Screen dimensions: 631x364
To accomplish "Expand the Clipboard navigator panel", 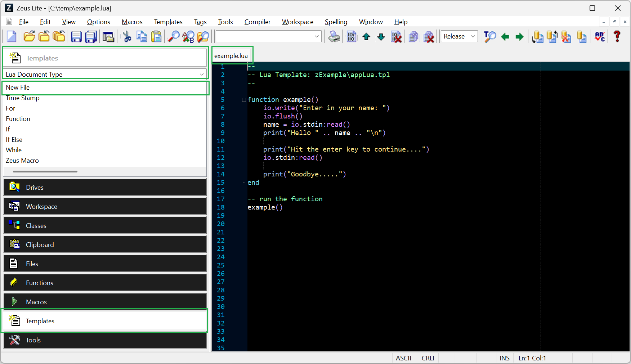I will click(x=105, y=244).
